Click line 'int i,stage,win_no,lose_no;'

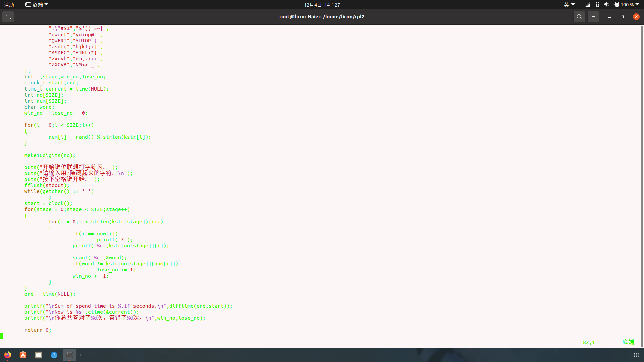[x=65, y=77]
